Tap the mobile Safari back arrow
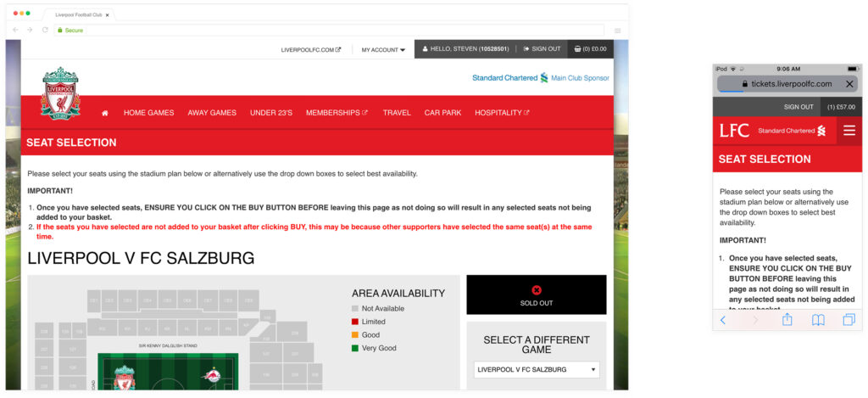 pos(723,320)
